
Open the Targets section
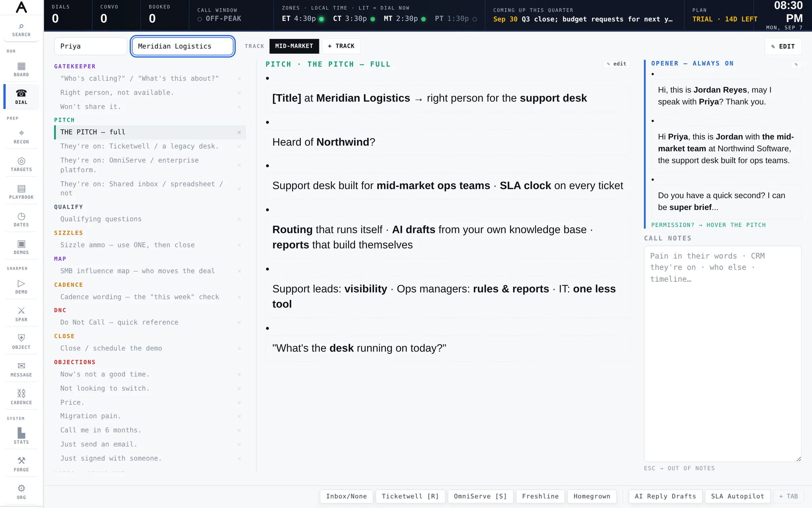(21, 165)
